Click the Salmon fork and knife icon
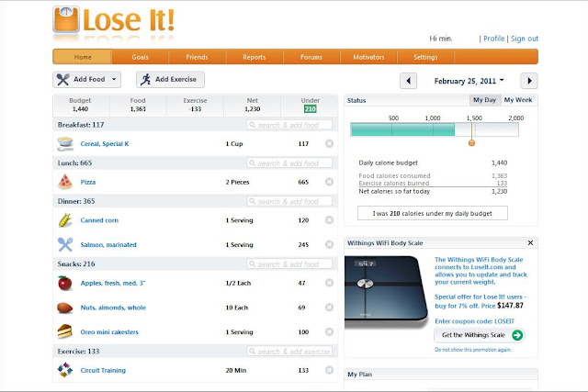Image resolution: width=588 pixels, height=392 pixels. point(65,244)
